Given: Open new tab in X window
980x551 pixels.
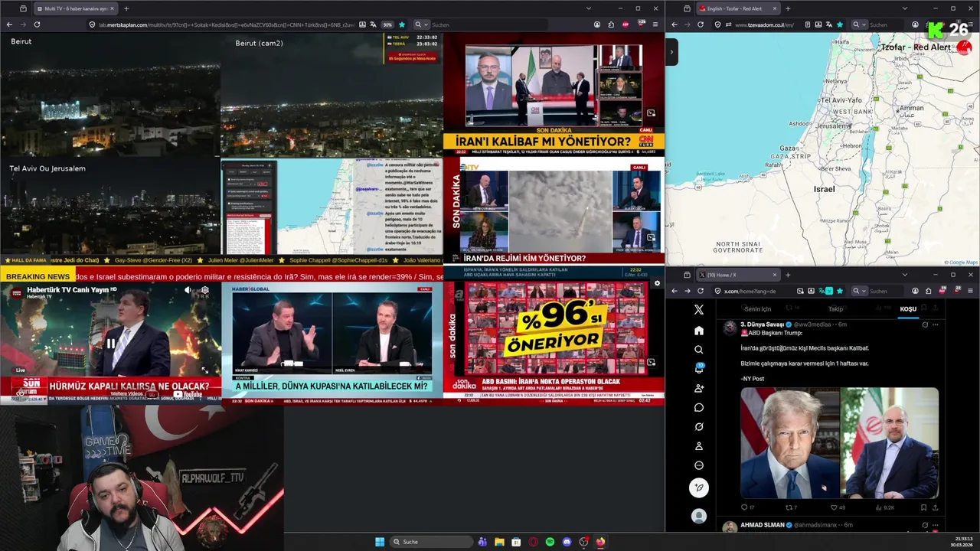Looking at the screenshot, I should tap(788, 275).
